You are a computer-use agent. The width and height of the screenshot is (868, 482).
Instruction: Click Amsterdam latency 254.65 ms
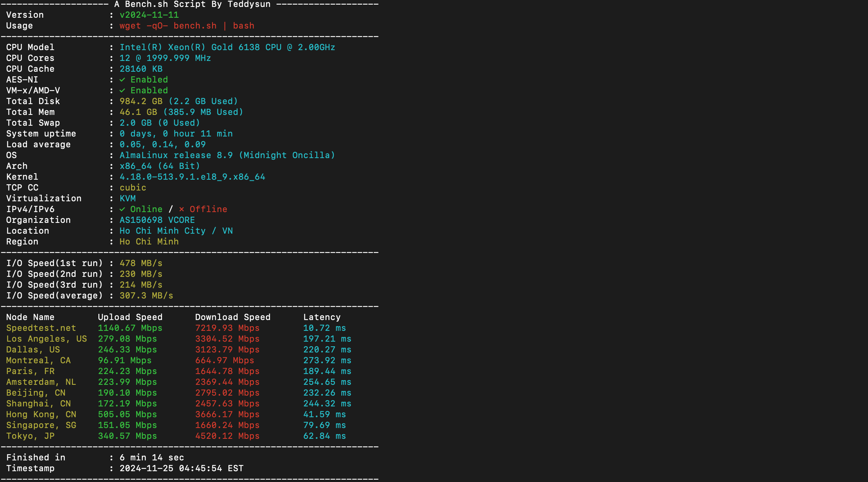327,382
